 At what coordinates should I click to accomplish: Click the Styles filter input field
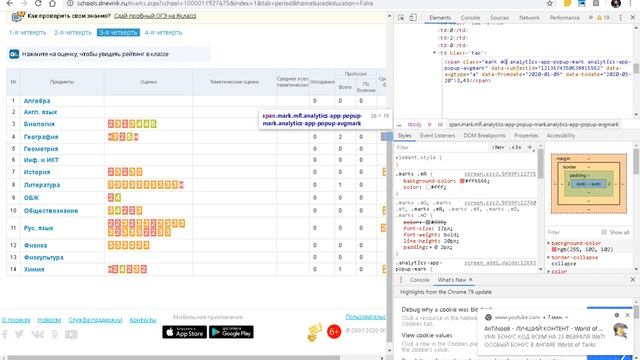(x=441, y=147)
